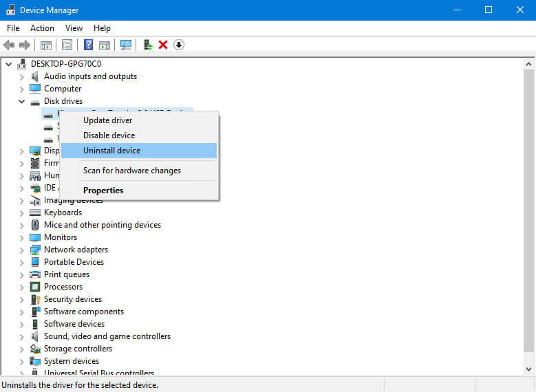536x392 pixels.
Task: Click the Keyboards category icon
Action: (x=35, y=213)
